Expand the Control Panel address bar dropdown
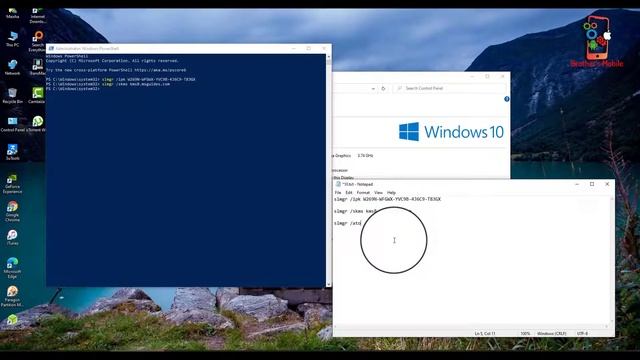The width and height of the screenshot is (640, 360). [x=373, y=88]
